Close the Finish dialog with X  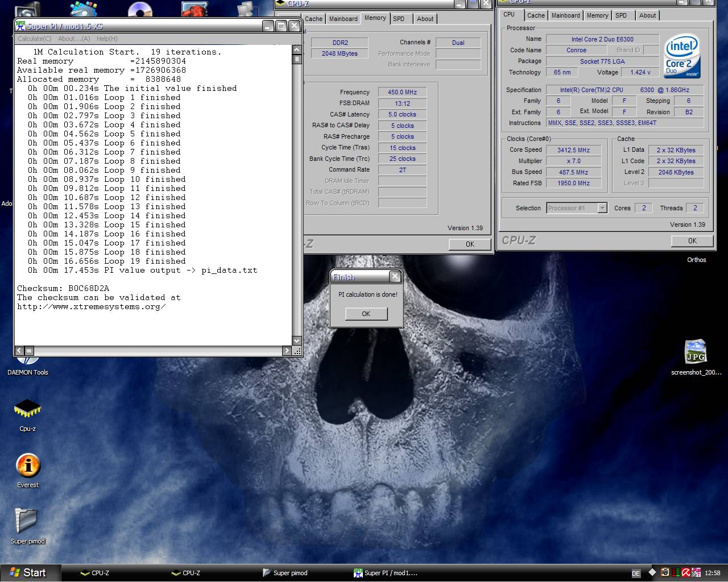click(x=395, y=276)
